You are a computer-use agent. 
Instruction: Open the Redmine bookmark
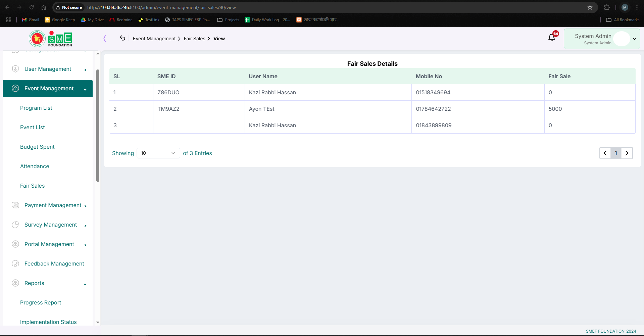click(x=121, y=20)
